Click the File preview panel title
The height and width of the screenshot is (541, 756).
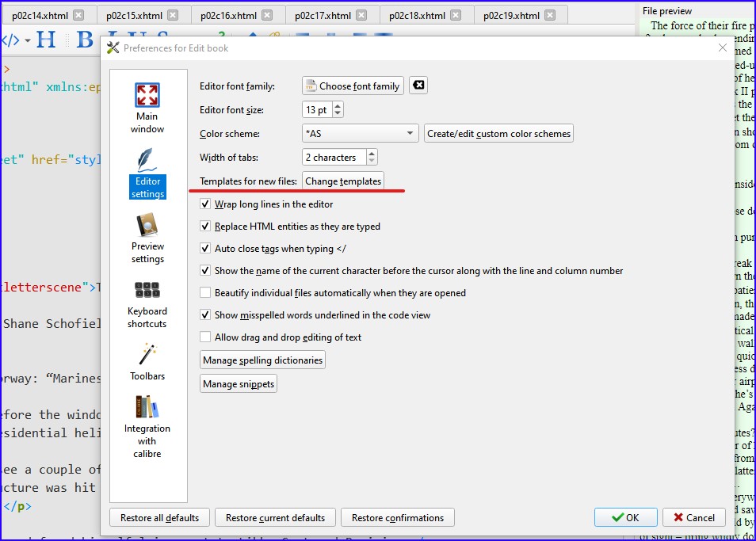click(x=666, y=10)
